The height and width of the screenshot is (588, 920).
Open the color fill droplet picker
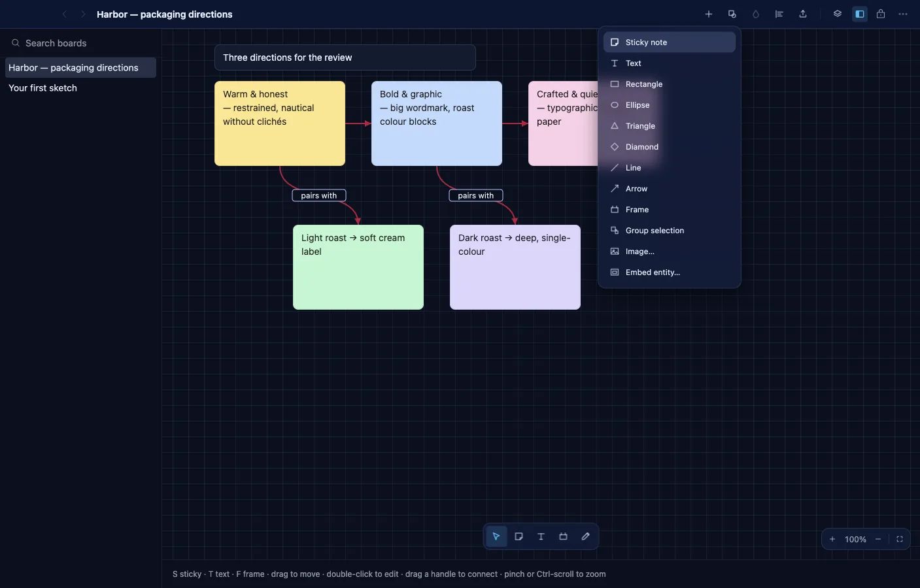click(x=756, y=14)
